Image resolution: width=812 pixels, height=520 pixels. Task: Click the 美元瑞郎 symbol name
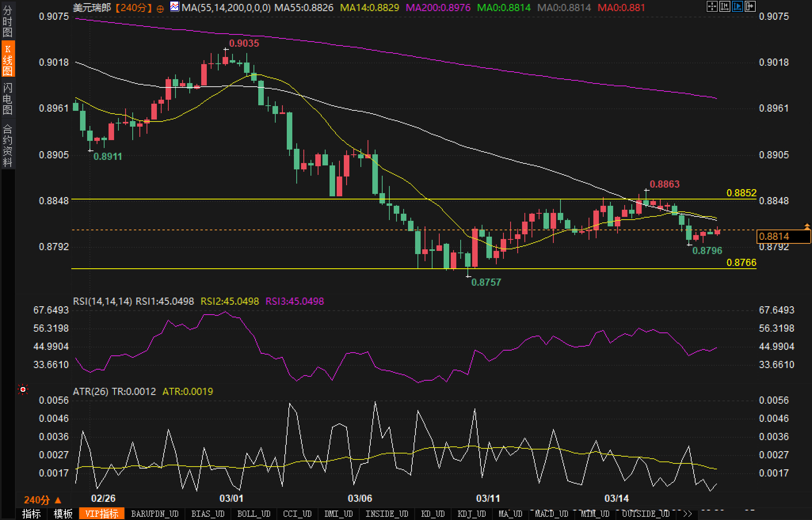pyautogui.click(x=92, y=8)
